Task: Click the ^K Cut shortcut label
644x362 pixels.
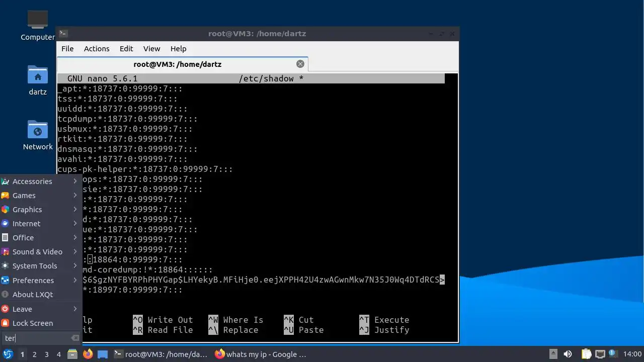Action: click(299, 320)
